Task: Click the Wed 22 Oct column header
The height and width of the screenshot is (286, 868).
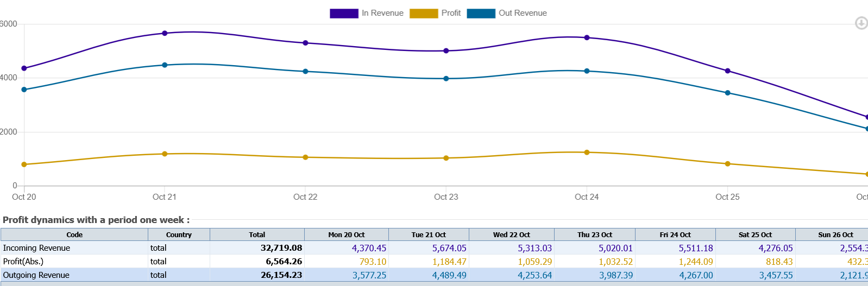Action: point(512,235)
